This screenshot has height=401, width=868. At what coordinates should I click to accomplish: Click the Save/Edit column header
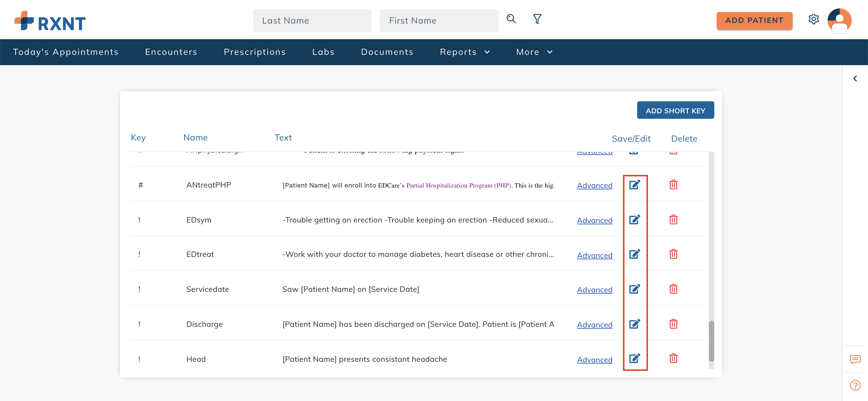point(631,138)
